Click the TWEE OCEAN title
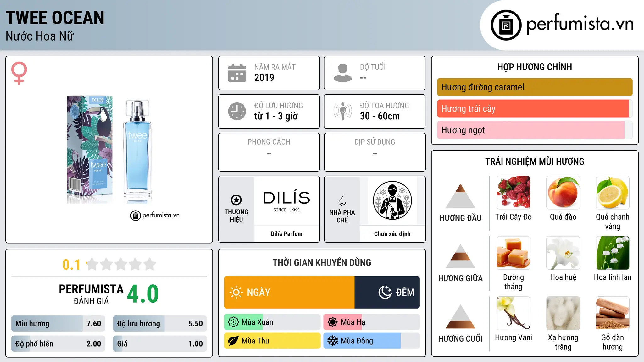Screen dimensions: 644x362 point(55,18)
